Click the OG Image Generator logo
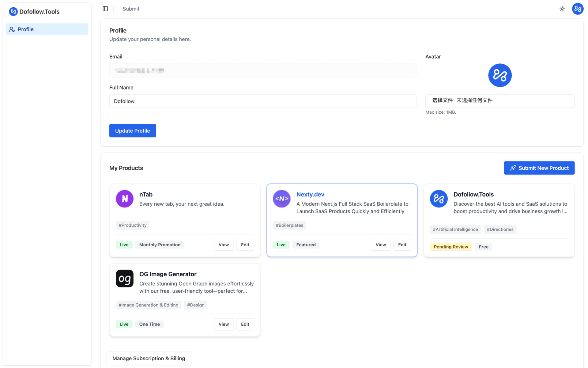Viewport: 588px width, 368px height. coord(125,278)
